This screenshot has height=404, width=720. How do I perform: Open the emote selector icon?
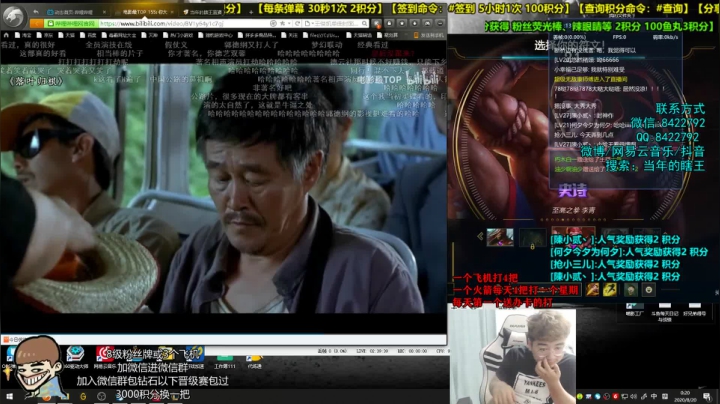(x=648, y=290)
